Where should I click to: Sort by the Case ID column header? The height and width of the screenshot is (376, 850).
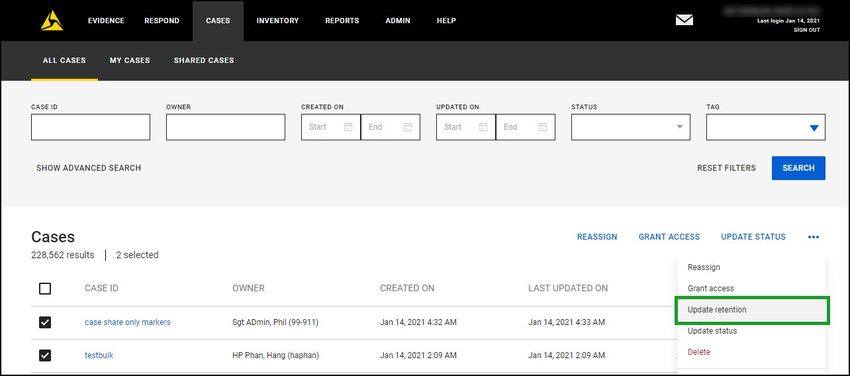pyautogui.click(x=101, y=288)
